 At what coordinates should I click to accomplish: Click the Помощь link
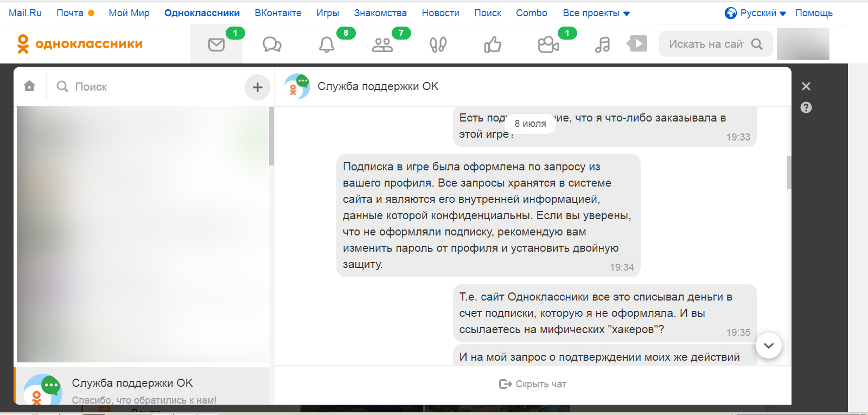tap(814, 13)
